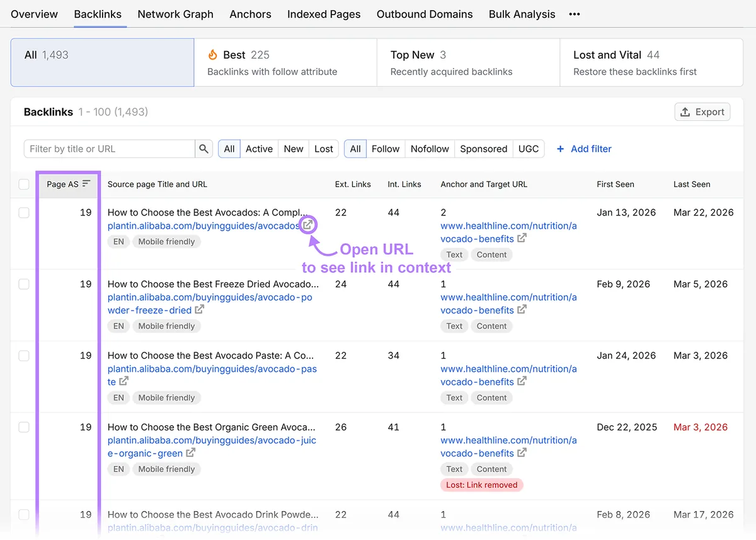The height and width of the screenshot is (540, 756).
Task: Open the avocado-paste source URL external link icon
Action: 124,381
